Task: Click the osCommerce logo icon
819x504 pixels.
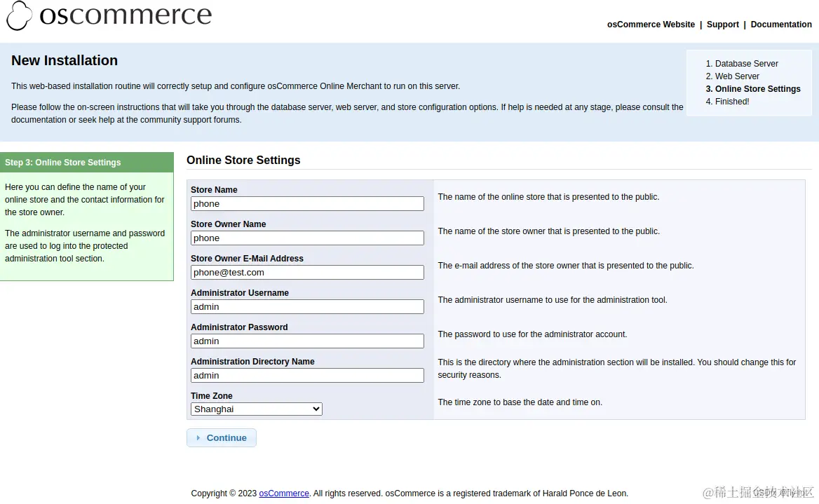Action: coord(19,15)
